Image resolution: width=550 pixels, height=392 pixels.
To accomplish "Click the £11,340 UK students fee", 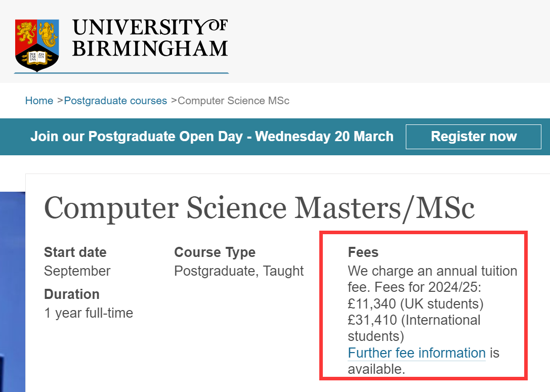I will (x=415, y=303).
